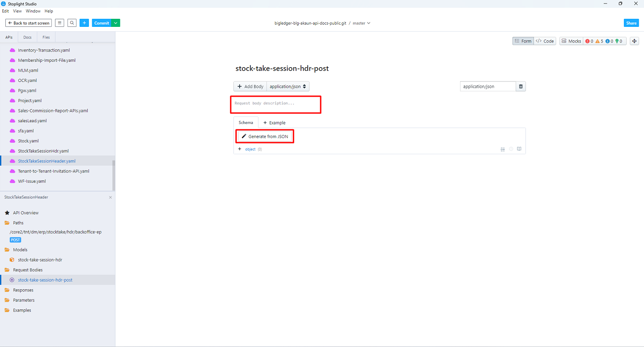
Task: Click the blue plus create button
Action: tap(85, 23)
